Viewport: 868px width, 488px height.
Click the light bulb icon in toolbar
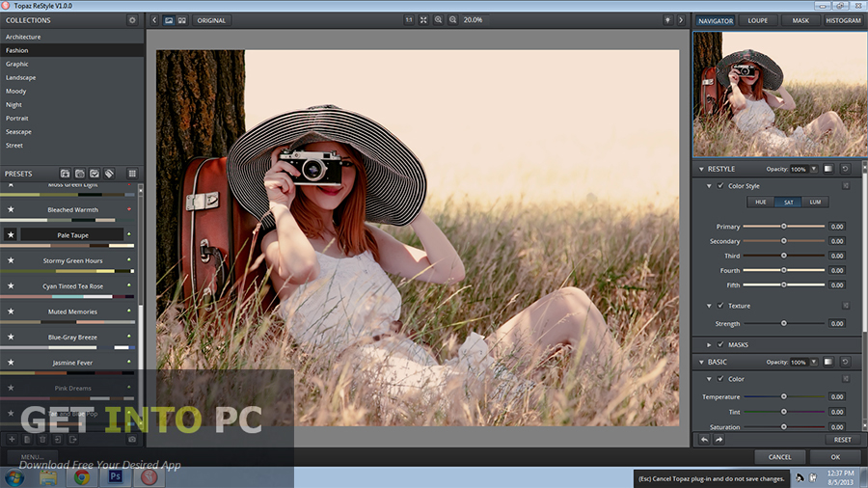667,20
